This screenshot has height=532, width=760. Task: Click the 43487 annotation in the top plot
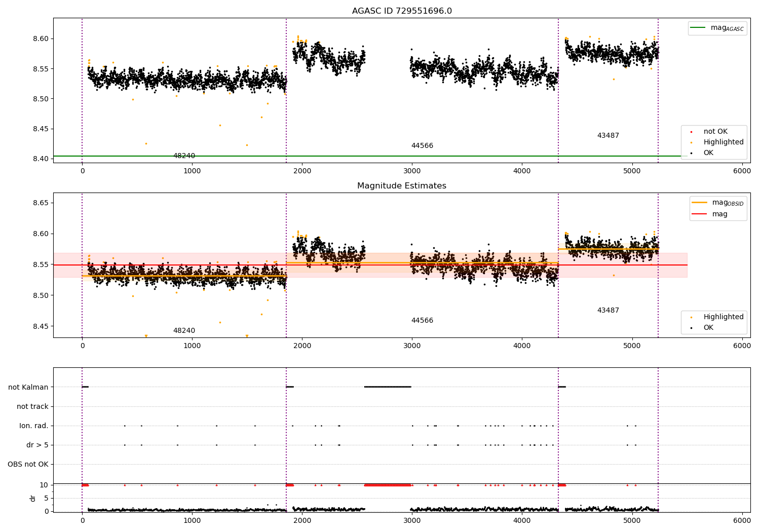(608, 136)
